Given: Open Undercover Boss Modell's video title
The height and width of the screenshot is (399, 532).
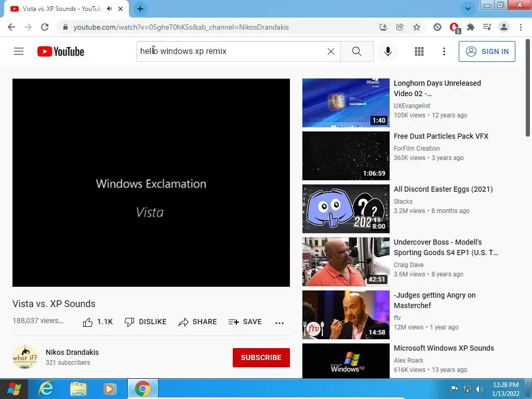Looking at the screenshot, I should [446, 247].
